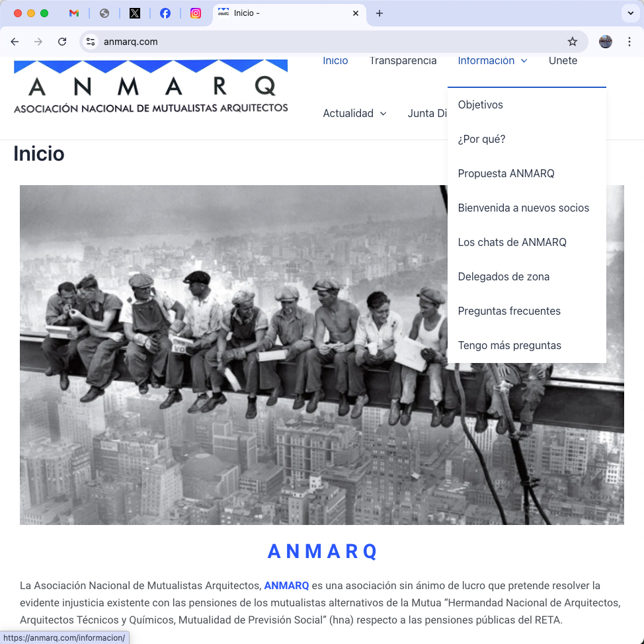Open Chrome three-dot menu
This screenshot has width=644, height=644.
[629, 42]
